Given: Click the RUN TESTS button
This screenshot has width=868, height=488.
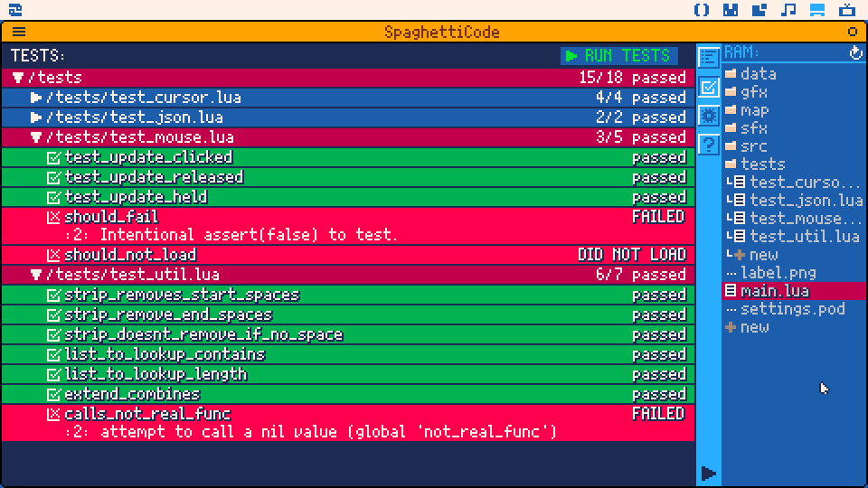Looking at the screenshot, I should tap(618, 56).
